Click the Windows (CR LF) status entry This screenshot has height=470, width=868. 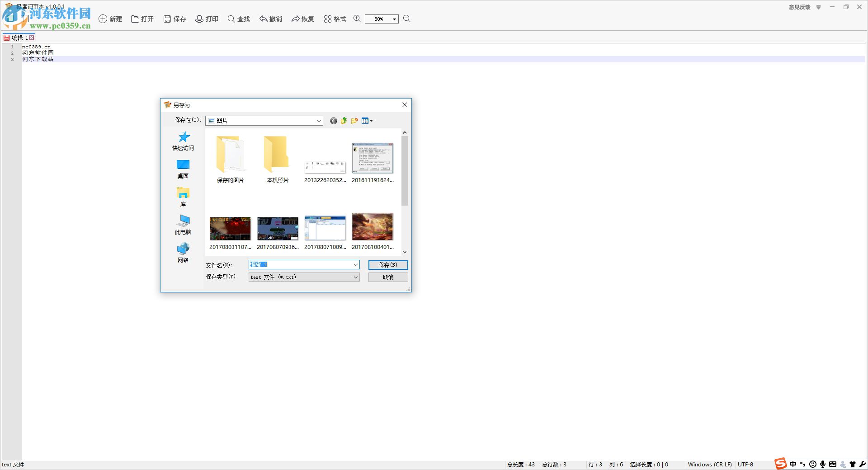pyautogui.click(x=710, y=465)
